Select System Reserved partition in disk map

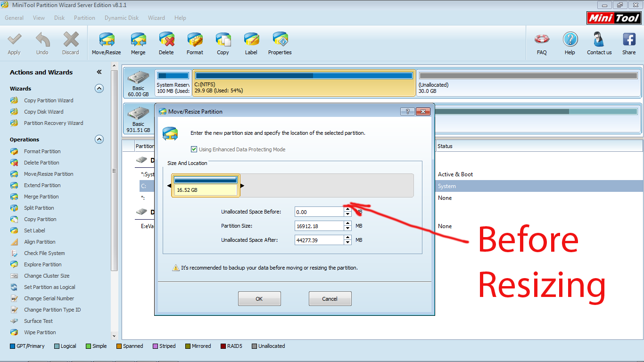(173, 83)
